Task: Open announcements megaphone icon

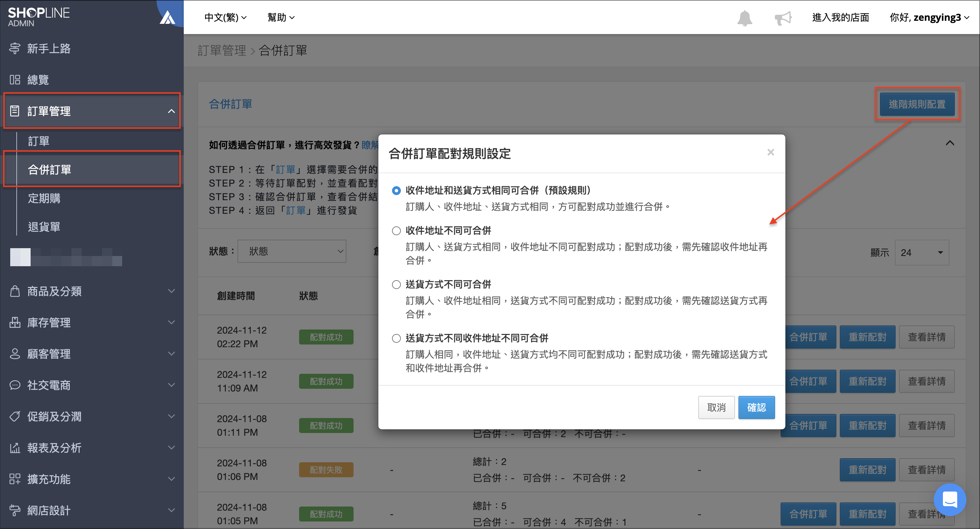Action: (x=783, y=18)
